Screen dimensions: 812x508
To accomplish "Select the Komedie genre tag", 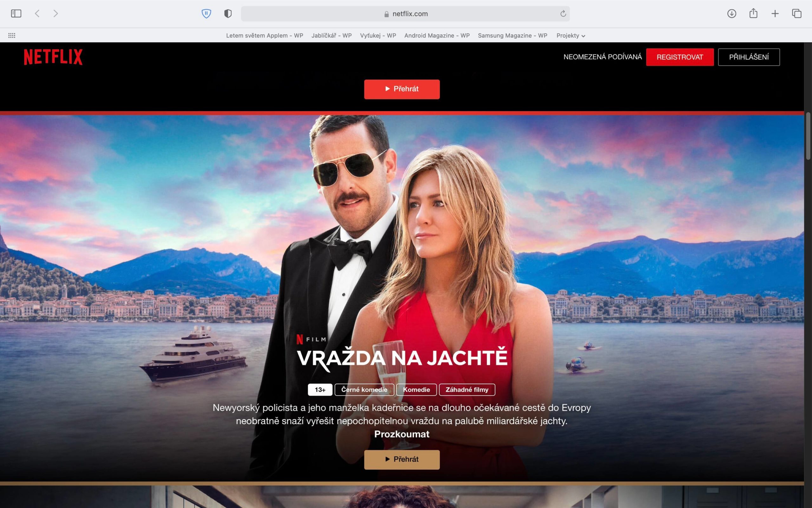I will point(416,390).
